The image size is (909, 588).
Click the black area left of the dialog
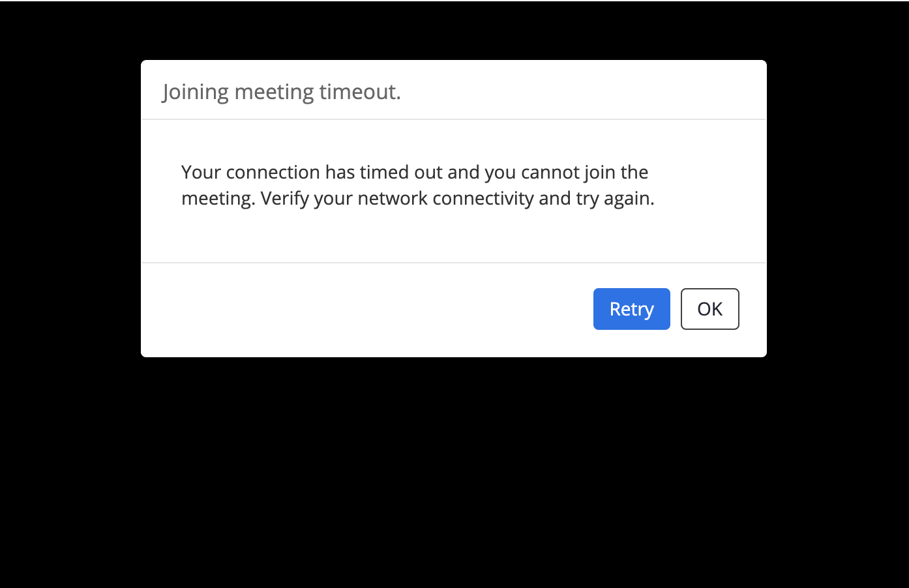tap(70, 209)
